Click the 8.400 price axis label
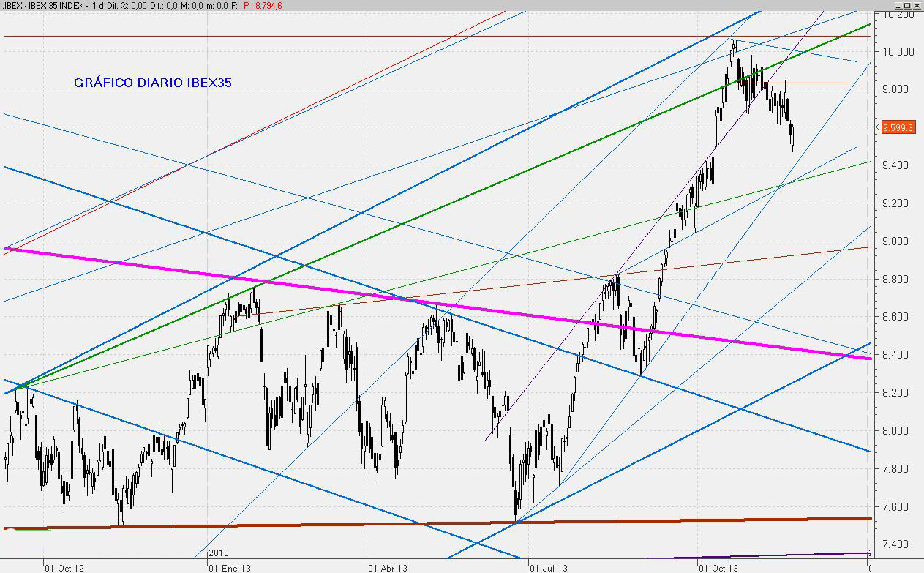Image resolution: width=924 pixels, height=573 pixels. [897, 355]
